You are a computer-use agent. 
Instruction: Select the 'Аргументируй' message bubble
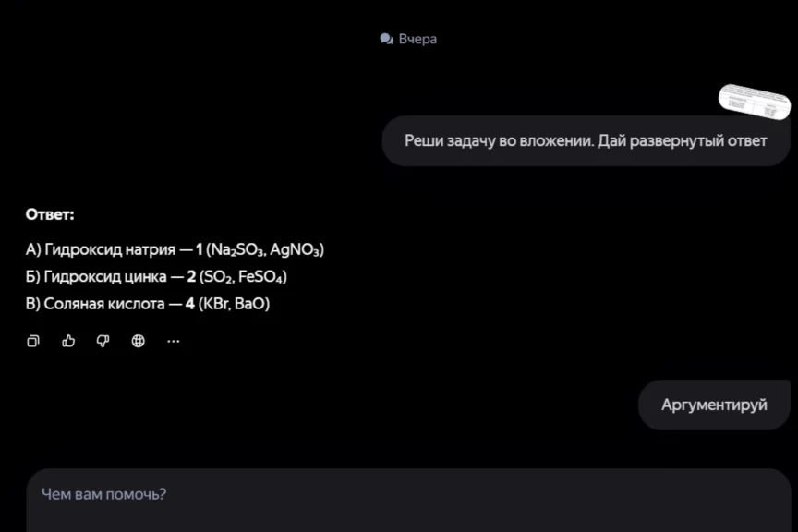click(x=714, y=405)
